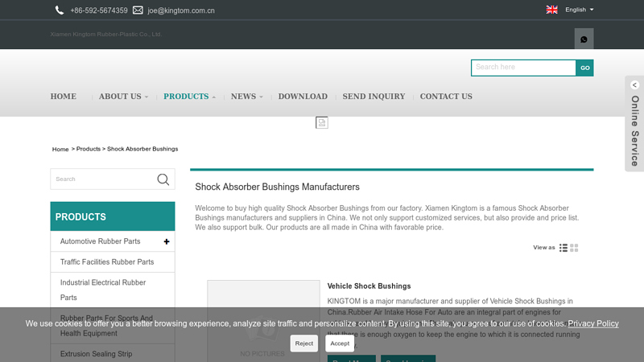
Task: Go to Home in navigation bar
Action: (x=64, y=97)
